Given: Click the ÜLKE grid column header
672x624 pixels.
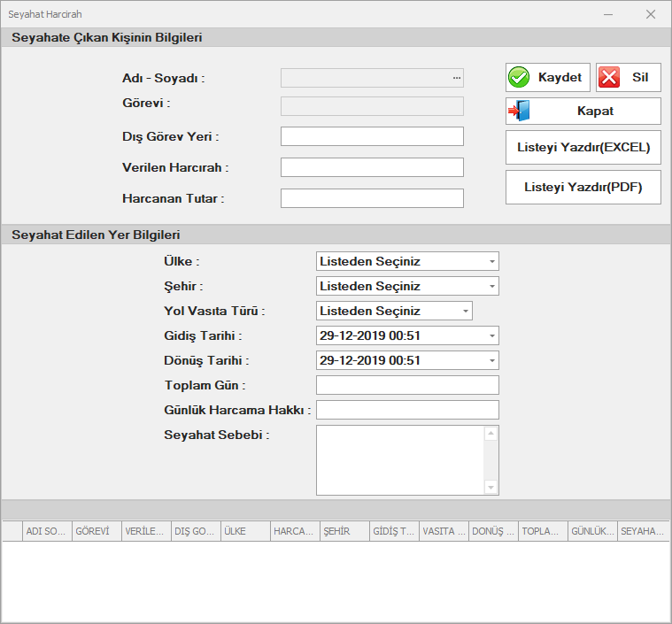Looking at the screenshot, I should pyautogui.click(x=245, y=531).
